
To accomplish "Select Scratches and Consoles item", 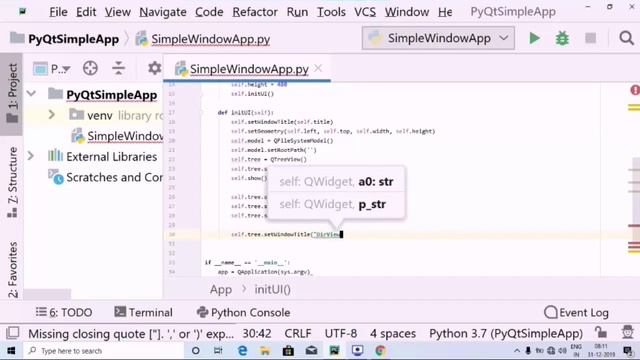I will point(114,178).
